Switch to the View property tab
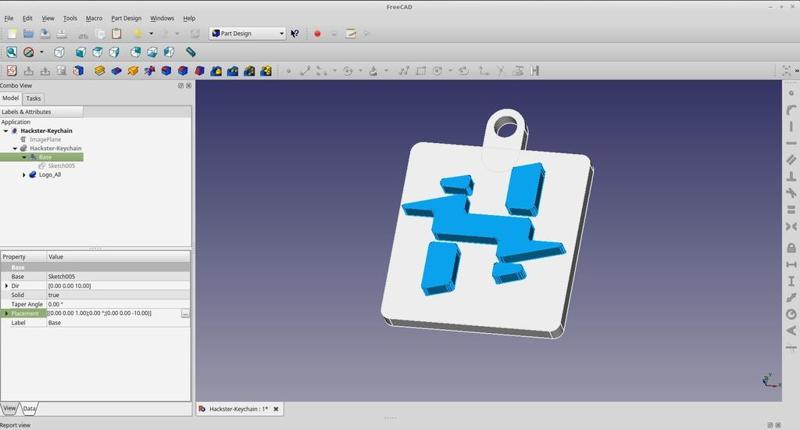The image size is (800, 430). coord(9,409)
